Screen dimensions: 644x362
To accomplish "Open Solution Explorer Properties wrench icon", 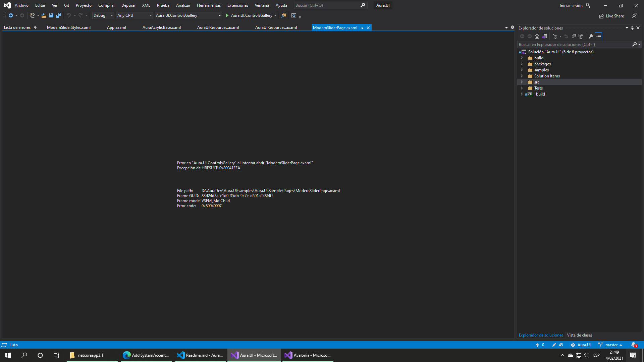I will (x=591, y=36).
